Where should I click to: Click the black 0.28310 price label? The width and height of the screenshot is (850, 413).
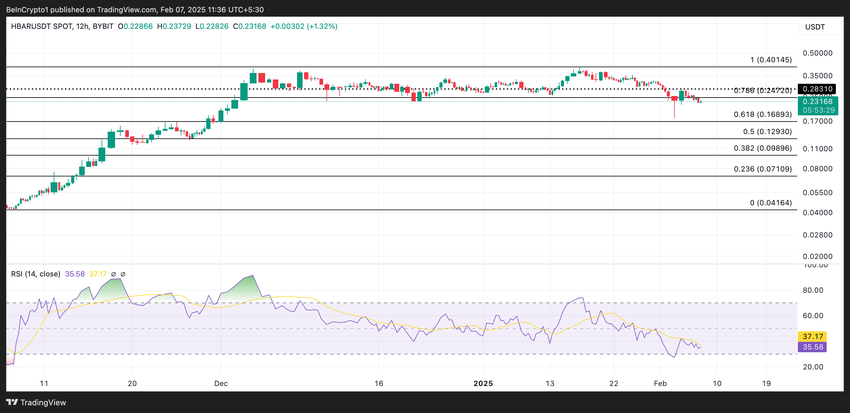tap(819, 89)
